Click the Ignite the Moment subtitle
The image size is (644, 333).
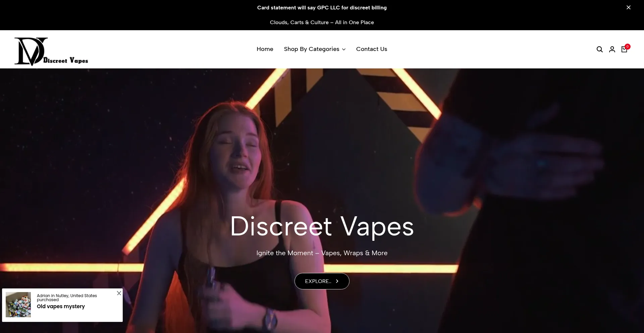[x=322, y=253]
